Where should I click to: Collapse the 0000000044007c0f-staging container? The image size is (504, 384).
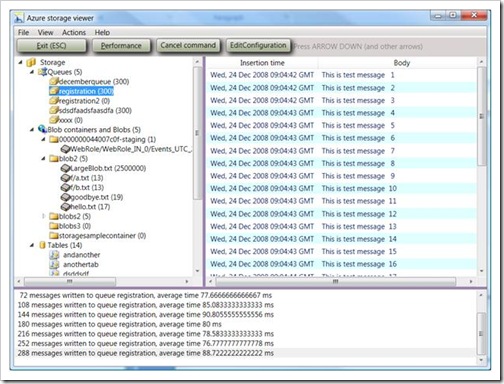pos(43,139)
